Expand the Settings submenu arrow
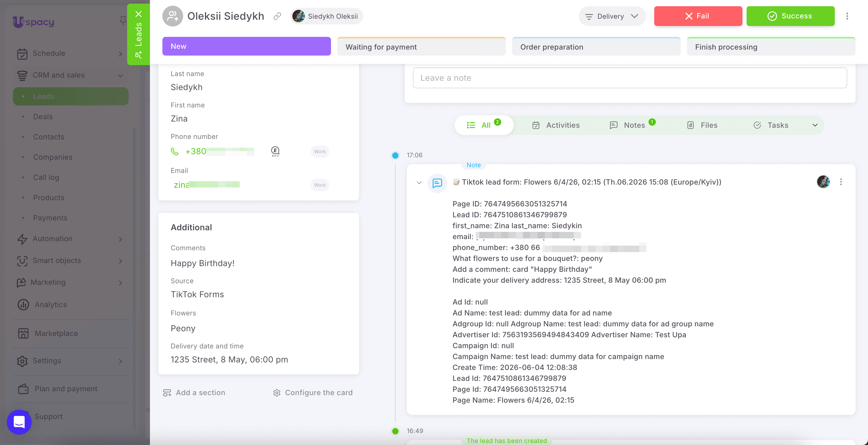This screenshot has height=445, width=868. 121,361
